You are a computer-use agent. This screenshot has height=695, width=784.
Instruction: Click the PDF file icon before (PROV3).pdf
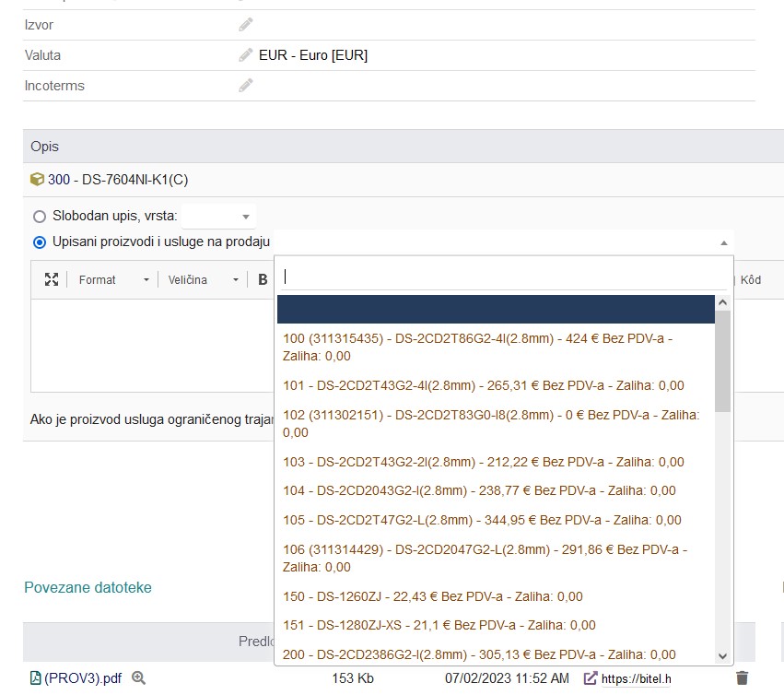pyautogui.click(x=35, y=678)
